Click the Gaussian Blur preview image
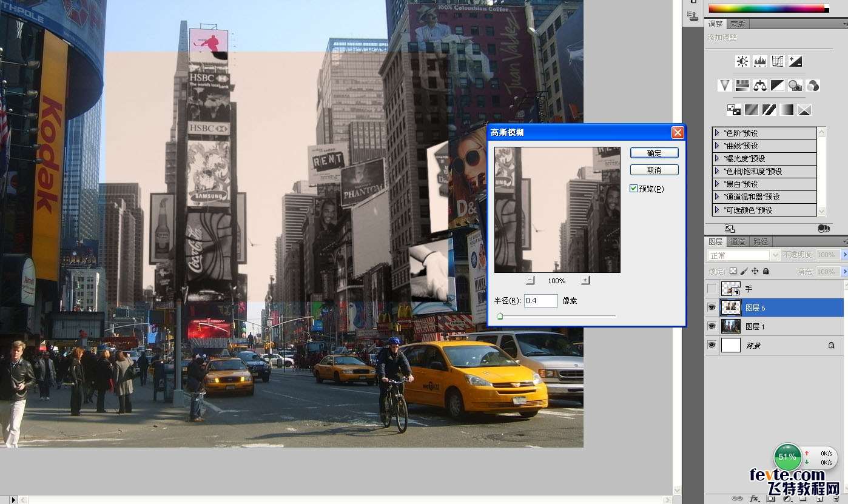The image size is (848, 504). (x=557, y=210)
